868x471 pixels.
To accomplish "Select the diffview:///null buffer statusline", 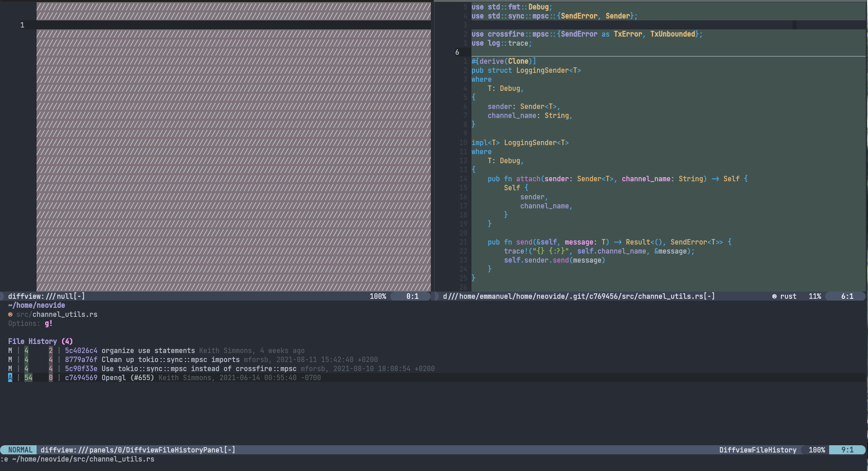I will click(47, 296).
